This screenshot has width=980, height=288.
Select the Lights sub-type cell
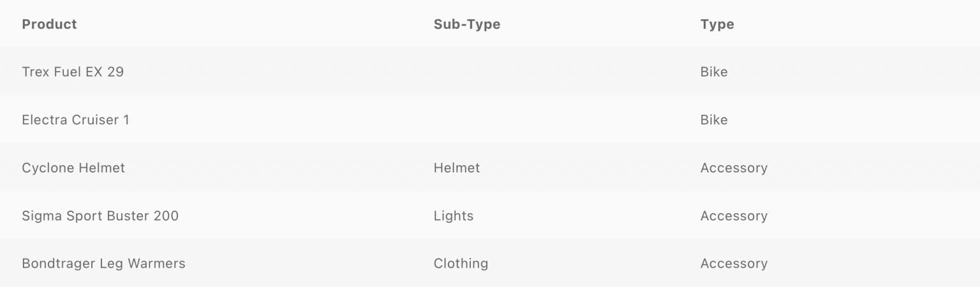click(453, 216)
